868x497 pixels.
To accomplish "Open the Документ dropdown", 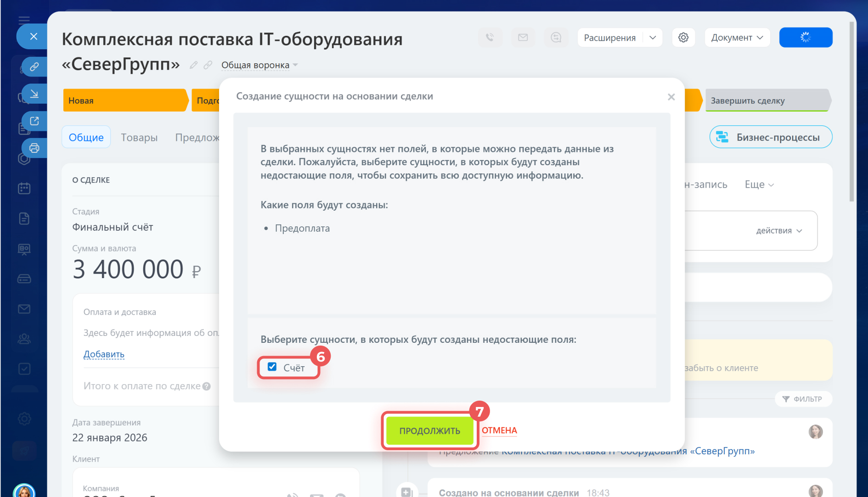I will click(737, 38).
